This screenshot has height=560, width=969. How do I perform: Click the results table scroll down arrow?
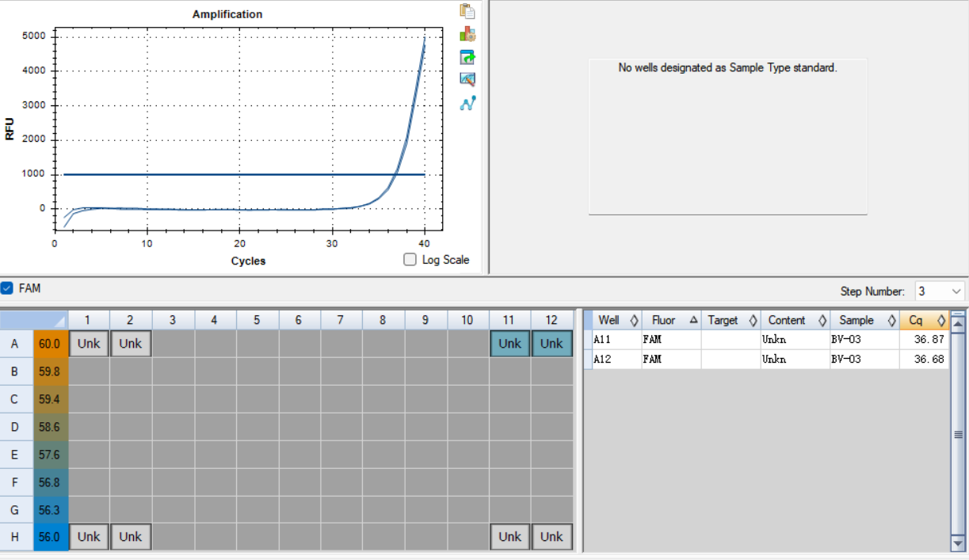click(958, 543)
